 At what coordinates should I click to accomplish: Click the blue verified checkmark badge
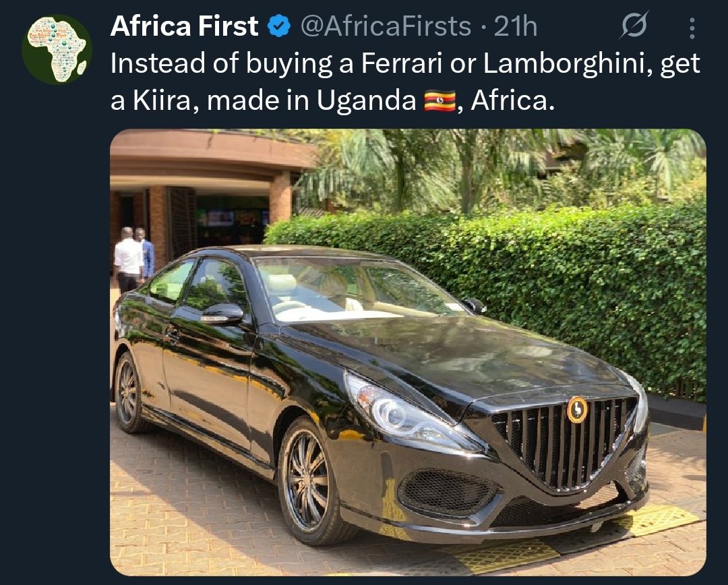tap(278, 26)
